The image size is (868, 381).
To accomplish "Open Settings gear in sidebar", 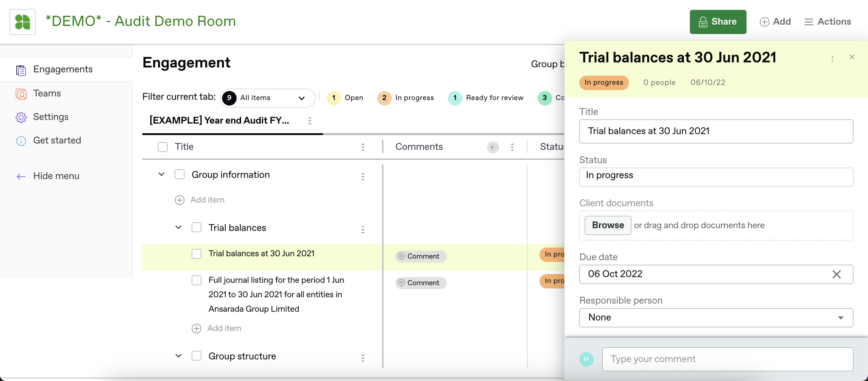I will point(21,117).
